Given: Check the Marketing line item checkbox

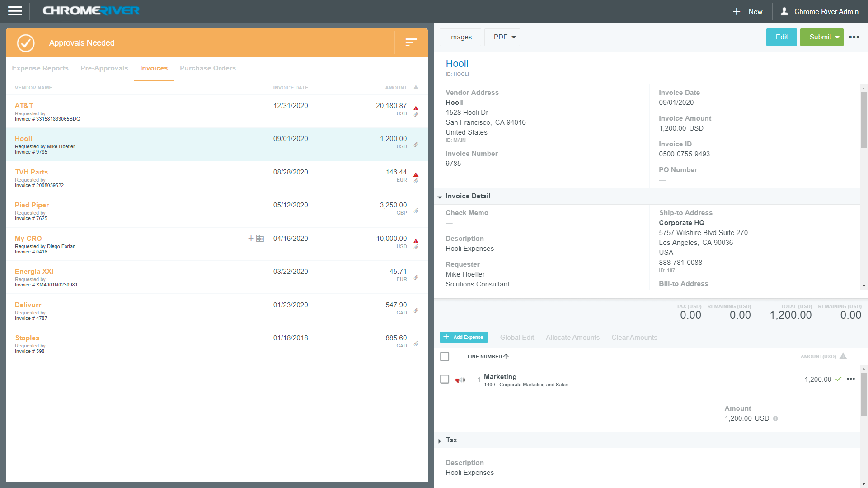Looking at the screenshot, I should [x=445, y=379].
